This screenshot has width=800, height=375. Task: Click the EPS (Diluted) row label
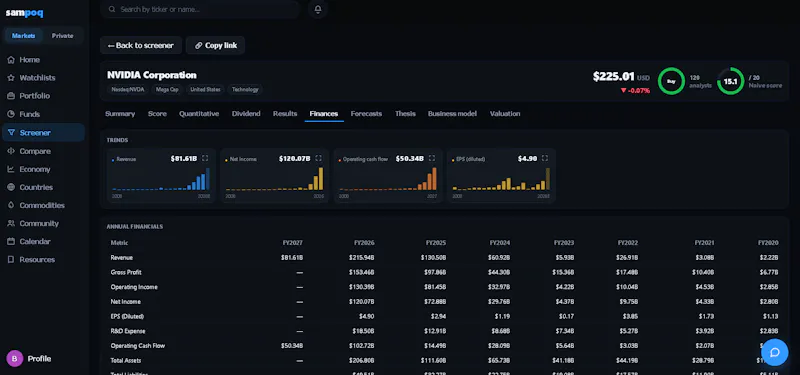point(127,316)
